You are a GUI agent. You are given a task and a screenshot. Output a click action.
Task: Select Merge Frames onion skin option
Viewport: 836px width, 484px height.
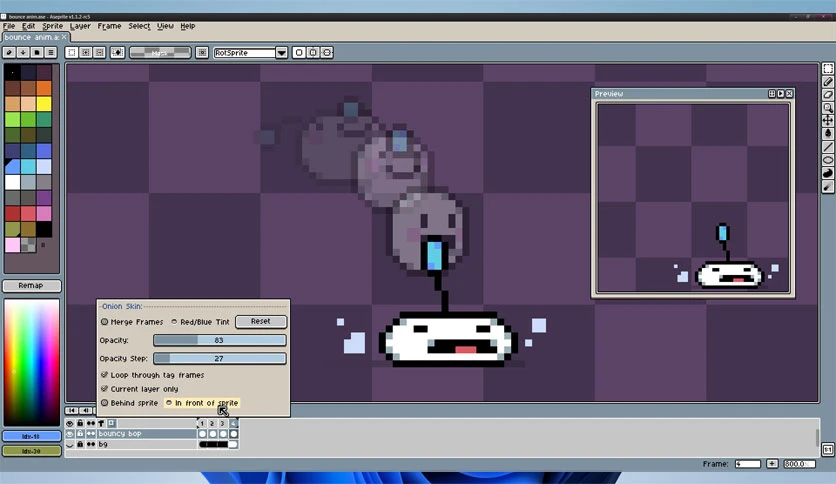132,322
